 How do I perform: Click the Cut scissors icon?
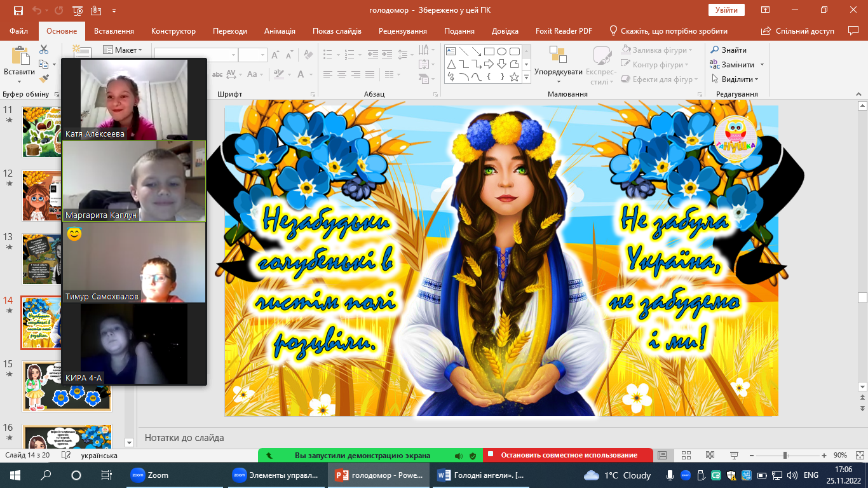point(44,50)
